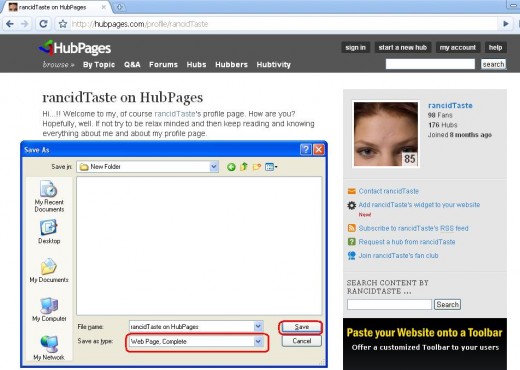This screenshot has width=520, height=370.
Task: Expand the File name dropdown arrow
Action: [258, 326]
